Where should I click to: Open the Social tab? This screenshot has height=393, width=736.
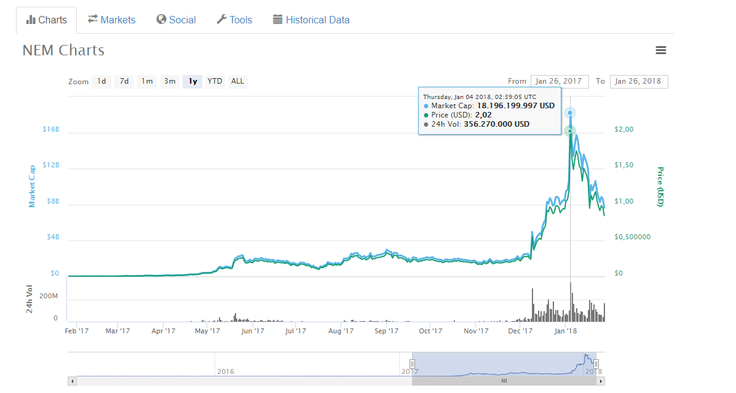(x=176, y=20)
